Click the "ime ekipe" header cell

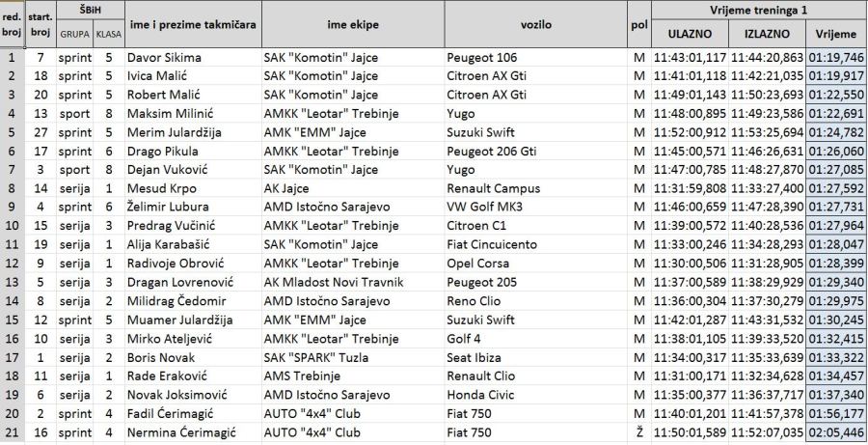tap(351, 24)
